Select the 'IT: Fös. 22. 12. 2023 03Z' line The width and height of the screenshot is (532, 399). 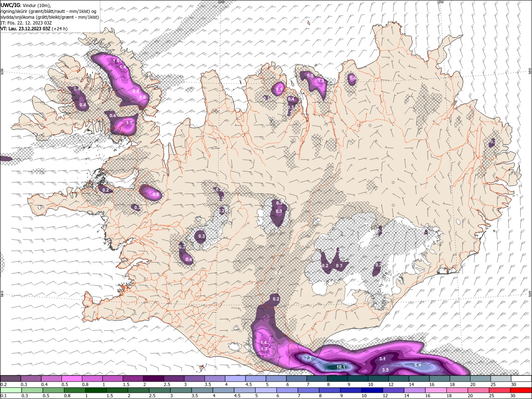25,23
